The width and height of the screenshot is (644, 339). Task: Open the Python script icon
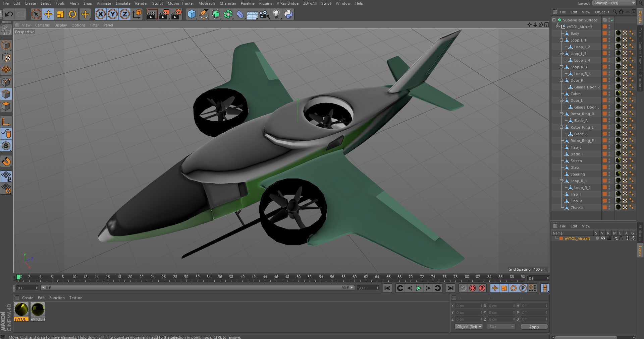pos(288,14)
